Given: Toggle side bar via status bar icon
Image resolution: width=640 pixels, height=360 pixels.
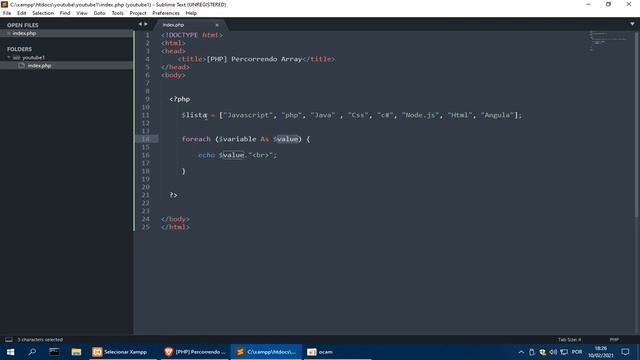Looking at the screenshot, I should point(9,340).
